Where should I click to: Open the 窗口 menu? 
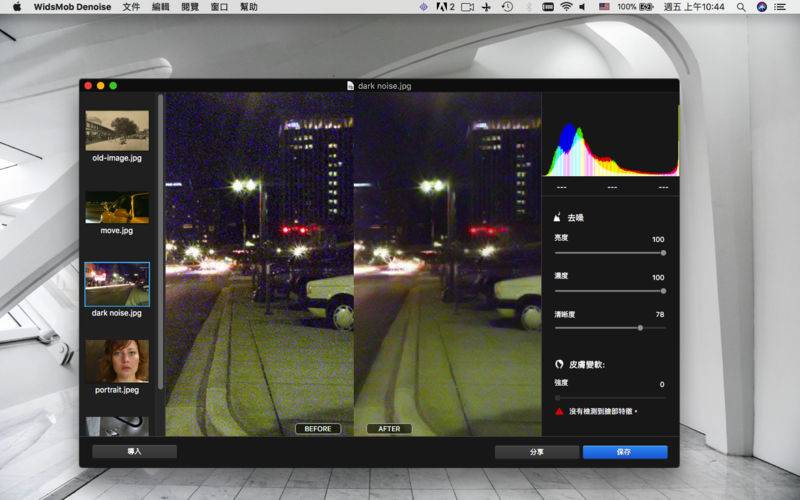(x=219, y=7)
